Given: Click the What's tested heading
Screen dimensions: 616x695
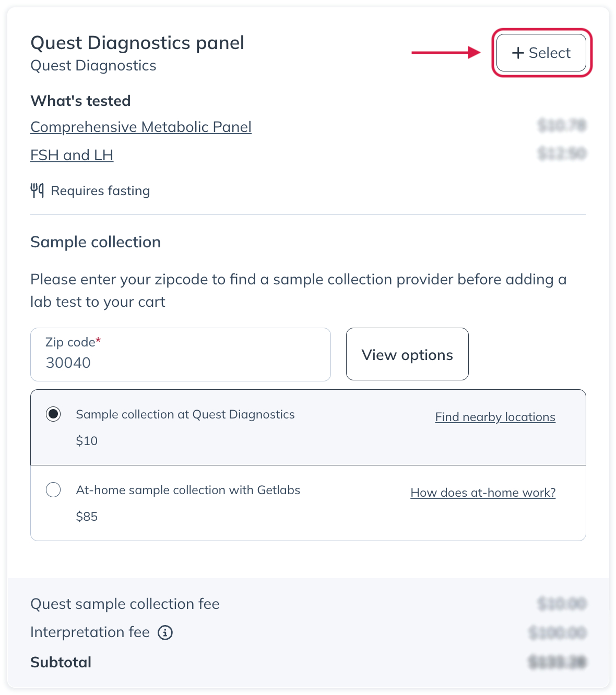Looking at the screenshot, I should click(80, 101).
